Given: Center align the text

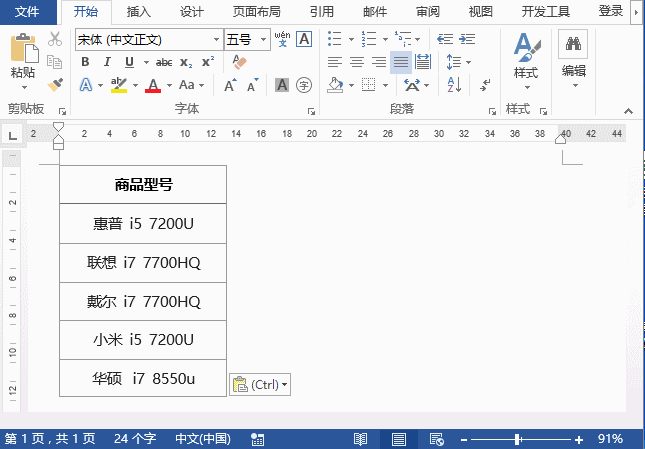Looking at the screenshot, I should pyautogui.click(x=357, y=62).
